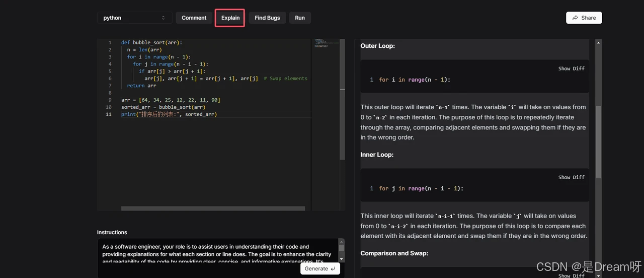
Task: Click the Instructions box scroll-up arrow
Action: 342,241
